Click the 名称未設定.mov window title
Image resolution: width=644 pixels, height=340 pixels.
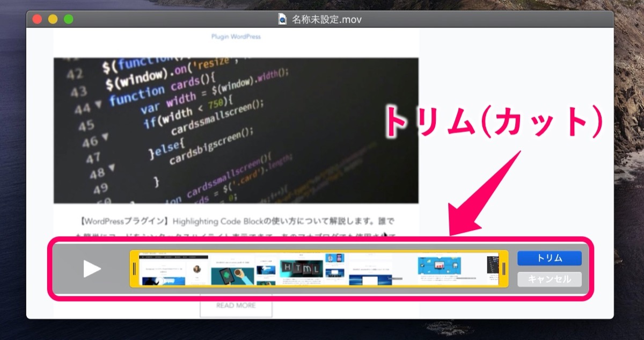[327, 20]
